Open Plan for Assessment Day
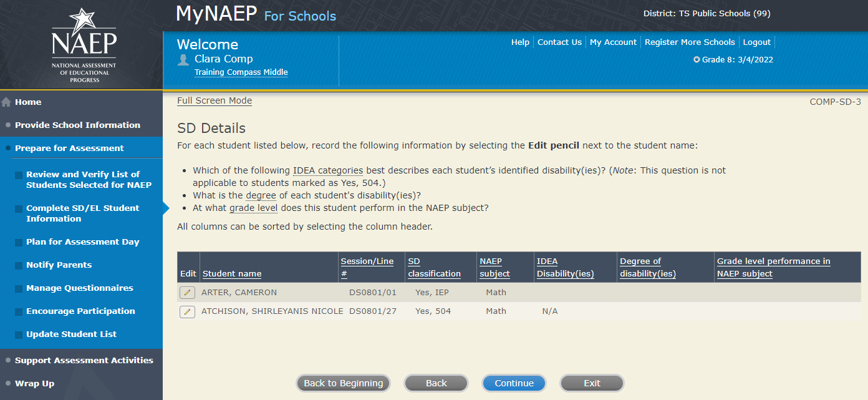Image resolution: width=868 pixels, height=400 pixels. (83, 242)
